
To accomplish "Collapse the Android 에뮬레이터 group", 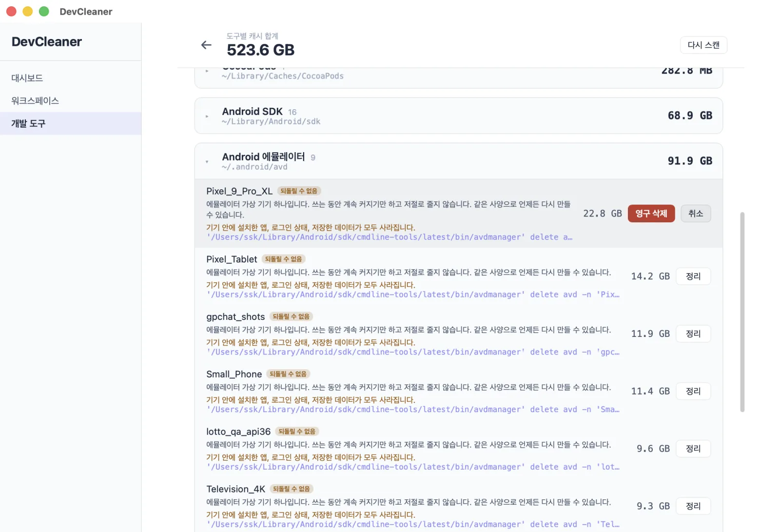I will 207,161.
